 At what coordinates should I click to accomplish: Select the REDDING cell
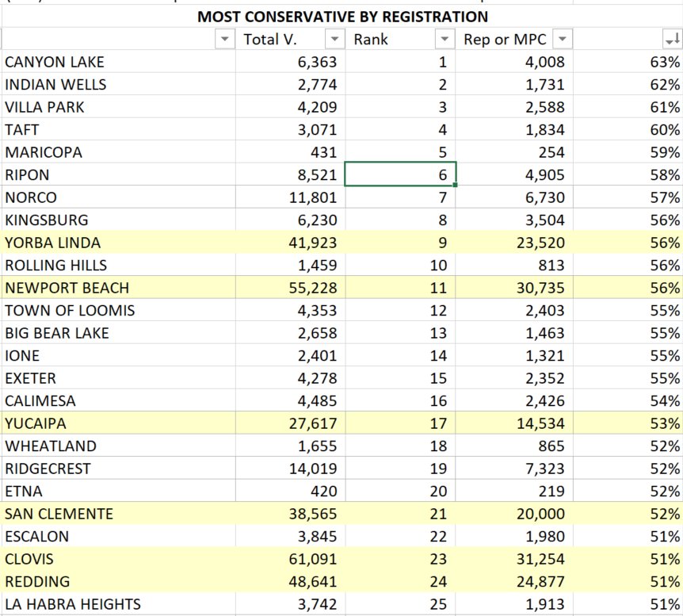(x=119, y=582)
